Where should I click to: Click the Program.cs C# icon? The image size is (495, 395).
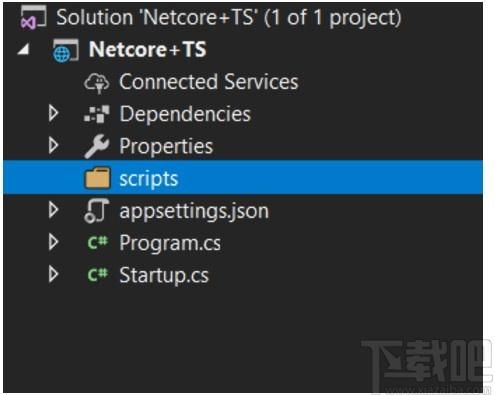click(97, 242)
